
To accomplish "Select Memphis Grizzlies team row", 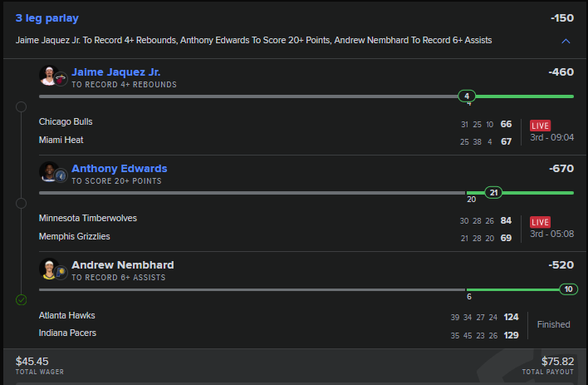I will (74, 236).
